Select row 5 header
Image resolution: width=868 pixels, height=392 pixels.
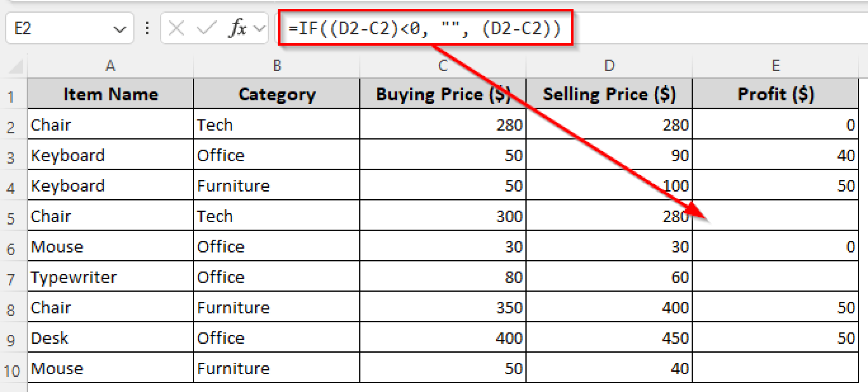pyautogui.click(x=11, y=216)
